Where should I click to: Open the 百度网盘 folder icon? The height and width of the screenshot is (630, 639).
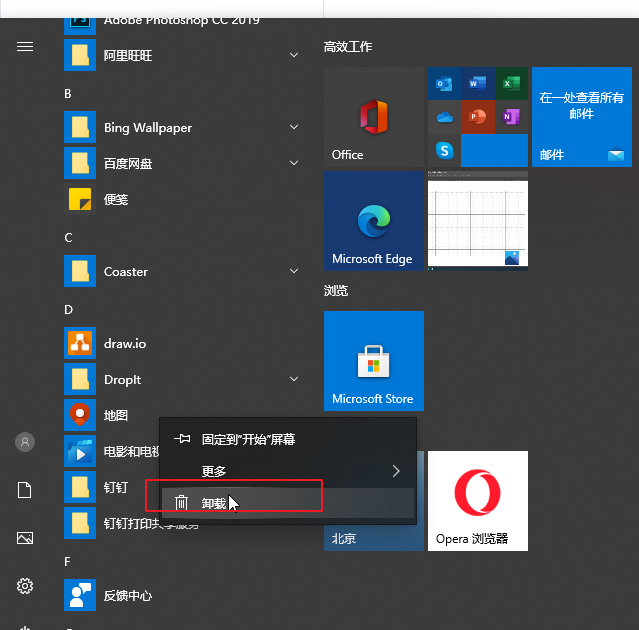(x=80, y=163)
